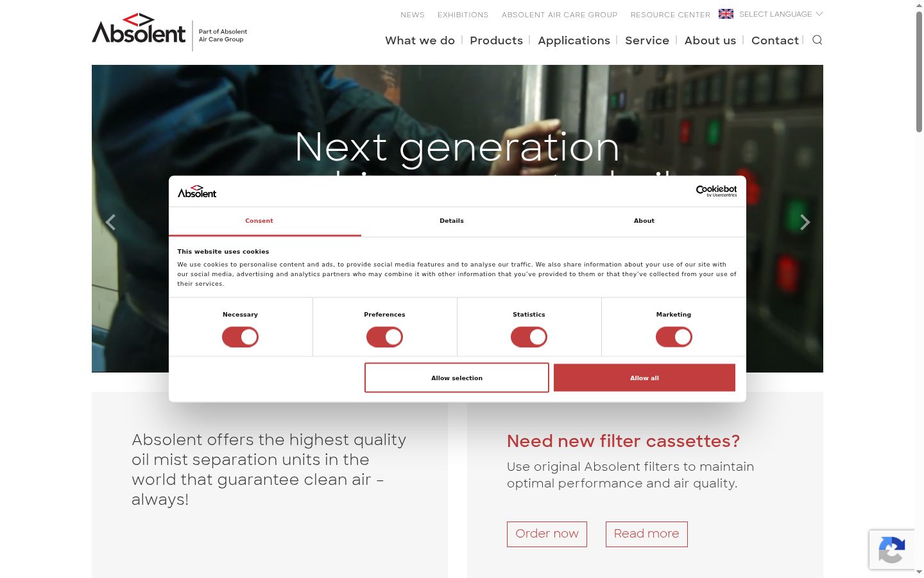Viewport: 924px width, 578px height.
Task: Disable the Marketing cookies switch
Action: [674, 337]
